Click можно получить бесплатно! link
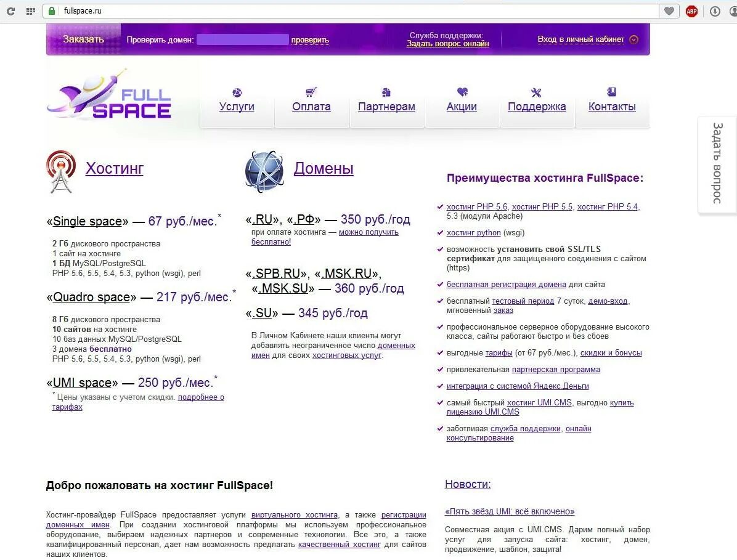 tap(325, 237)
